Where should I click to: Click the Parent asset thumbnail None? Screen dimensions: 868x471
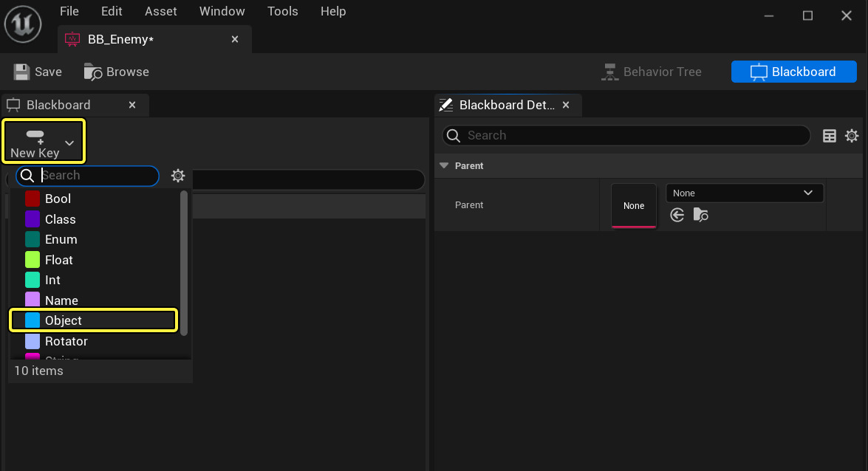(x=634, y=206)
